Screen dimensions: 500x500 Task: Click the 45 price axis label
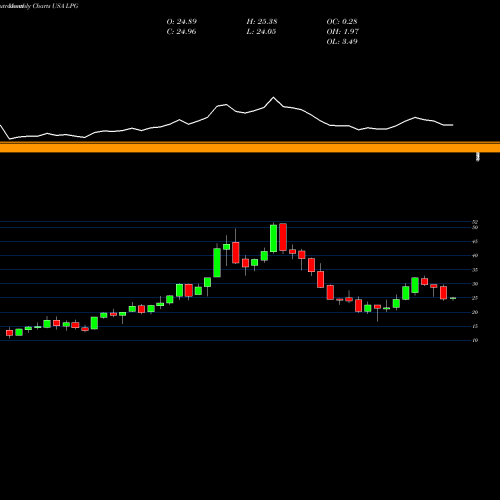(x=475, y=242)
